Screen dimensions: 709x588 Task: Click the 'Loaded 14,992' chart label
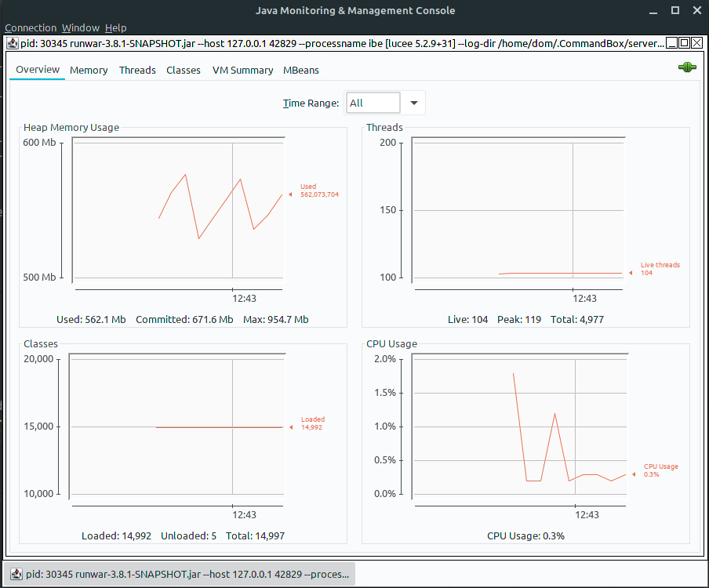click(x=313, y=423)
